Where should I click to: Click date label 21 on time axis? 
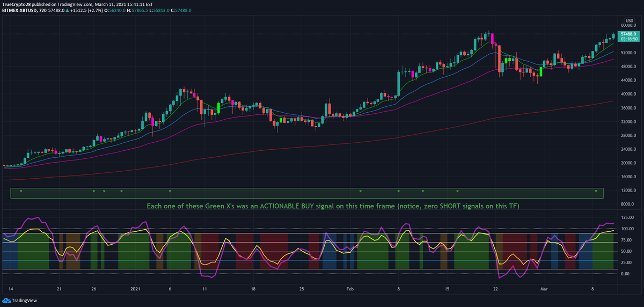pos(59,288)
